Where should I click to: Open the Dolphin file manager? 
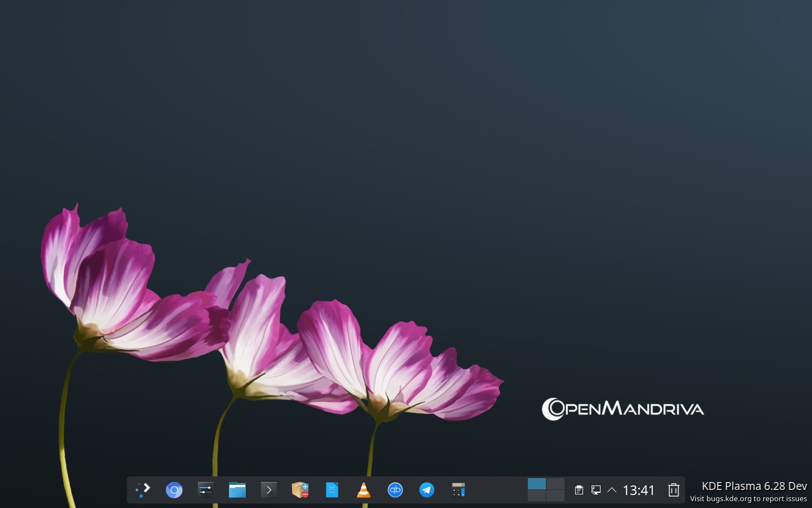click(x=237, y=490)
